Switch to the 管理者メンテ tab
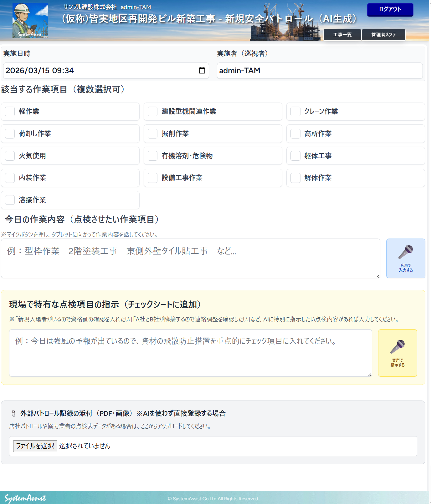This screenshot has width=431, height=504. coord(383,35)
